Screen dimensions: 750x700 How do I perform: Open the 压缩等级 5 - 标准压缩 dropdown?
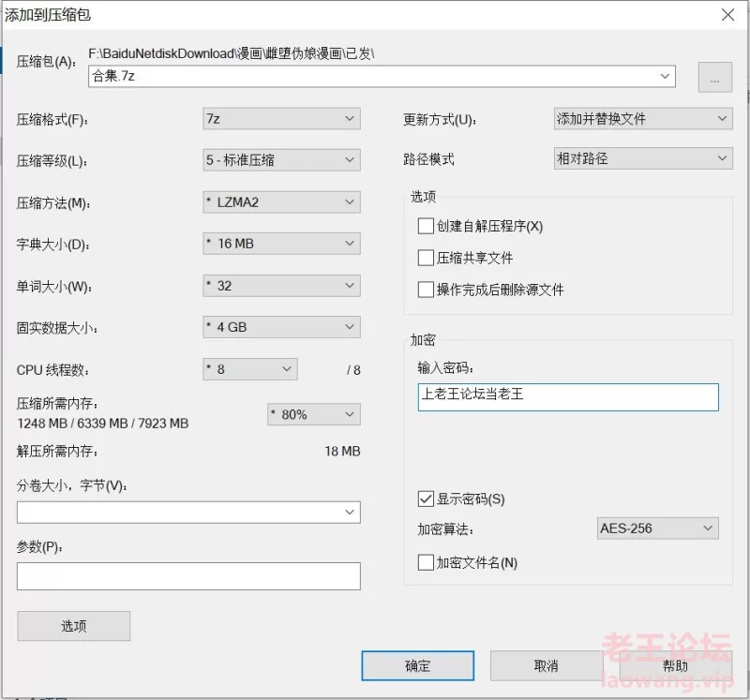pyautogui.click(x=281, y=159)
